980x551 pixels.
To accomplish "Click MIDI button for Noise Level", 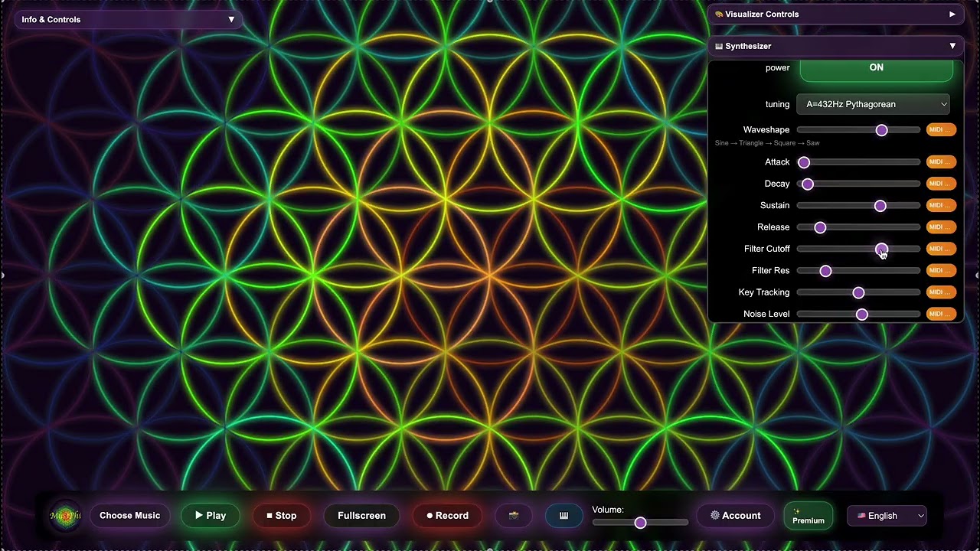I will [x=941, y=314].
